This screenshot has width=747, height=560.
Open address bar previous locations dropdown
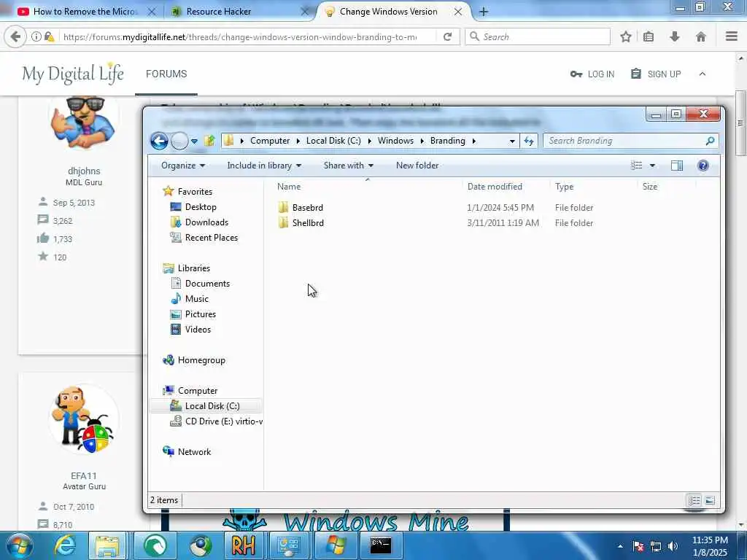[512, 141]
